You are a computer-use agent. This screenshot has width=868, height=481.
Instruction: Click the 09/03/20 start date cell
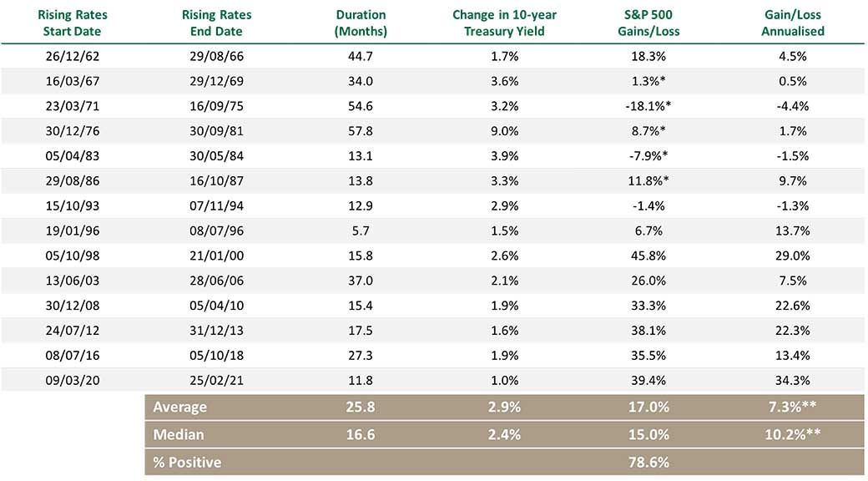click(x=72, y=381)
